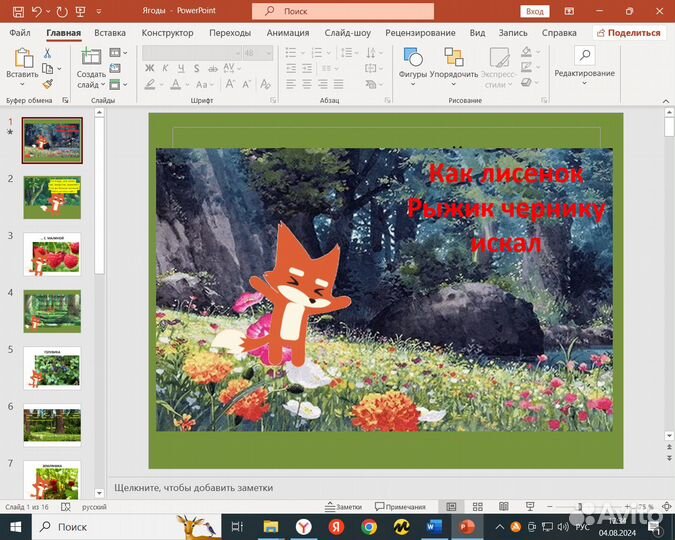Image resolution: width=675 pixels, height=540 pixels.
Task: Click the Вход sign-in button
Action: pyautogui.click(x=535, y=12)
